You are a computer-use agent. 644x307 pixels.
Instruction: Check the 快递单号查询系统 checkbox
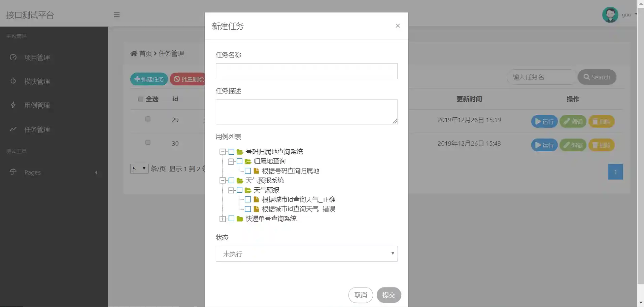pyautogui.click(x=231, y=219)
